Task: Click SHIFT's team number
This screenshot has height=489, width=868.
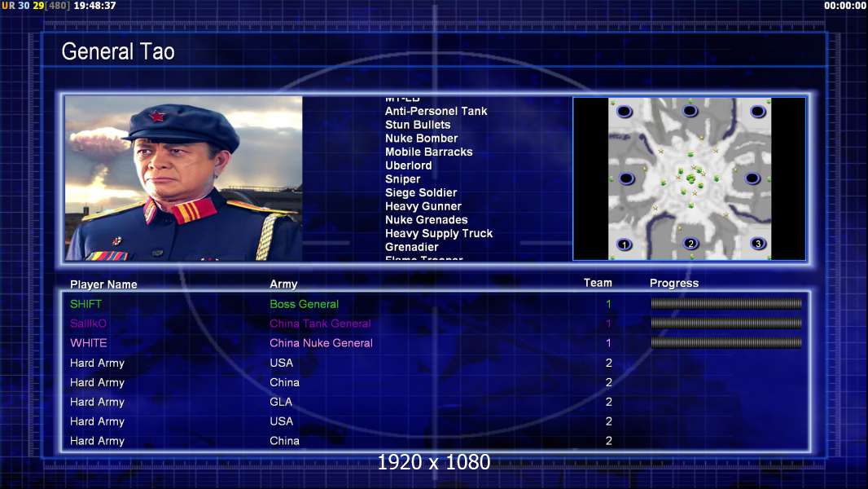Action: point(608,304)
